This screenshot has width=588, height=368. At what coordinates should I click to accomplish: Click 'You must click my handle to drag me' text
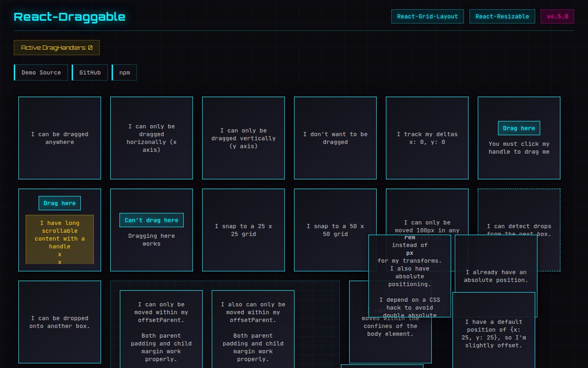519,148
